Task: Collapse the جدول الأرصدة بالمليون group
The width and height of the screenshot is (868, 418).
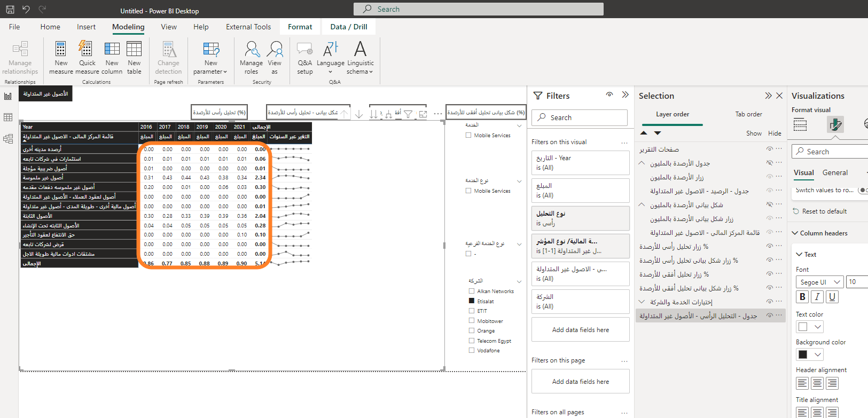Action: pyautogui.click(x=642, y=163)
